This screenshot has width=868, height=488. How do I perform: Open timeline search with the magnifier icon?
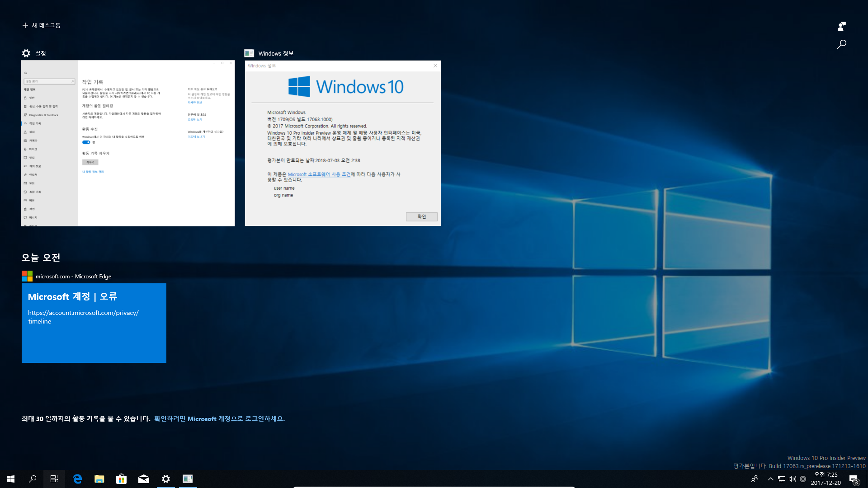(841, 44)
